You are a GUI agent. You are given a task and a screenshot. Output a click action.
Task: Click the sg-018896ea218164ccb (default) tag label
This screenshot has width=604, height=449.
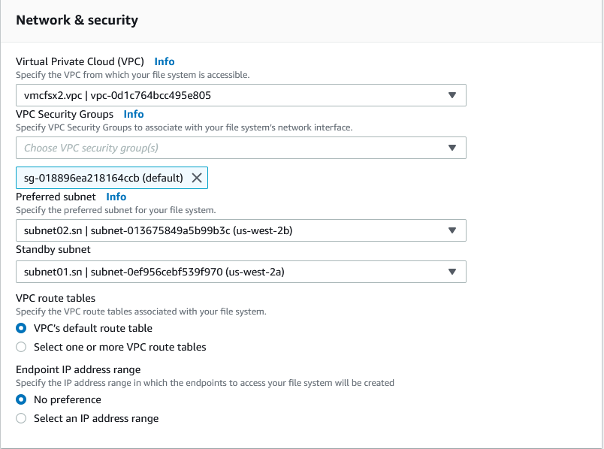[102, 178]
